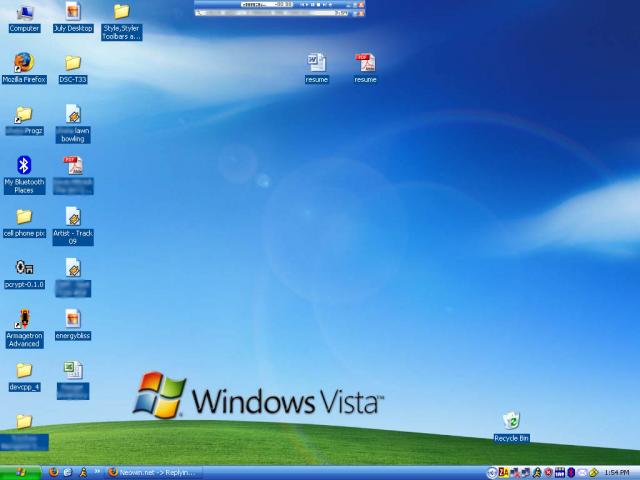Click the 1:54 PM system clock
The image size is (640, 480).
[617, 472]
